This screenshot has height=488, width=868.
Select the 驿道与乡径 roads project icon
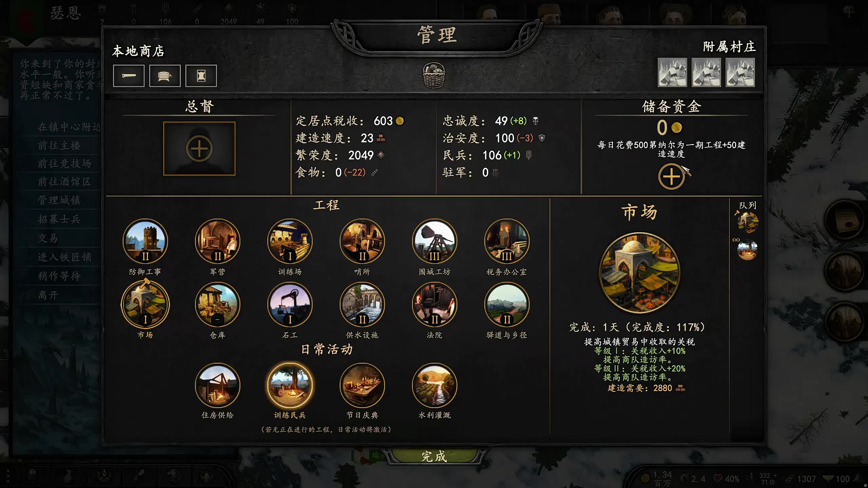(x=507, y=304)
